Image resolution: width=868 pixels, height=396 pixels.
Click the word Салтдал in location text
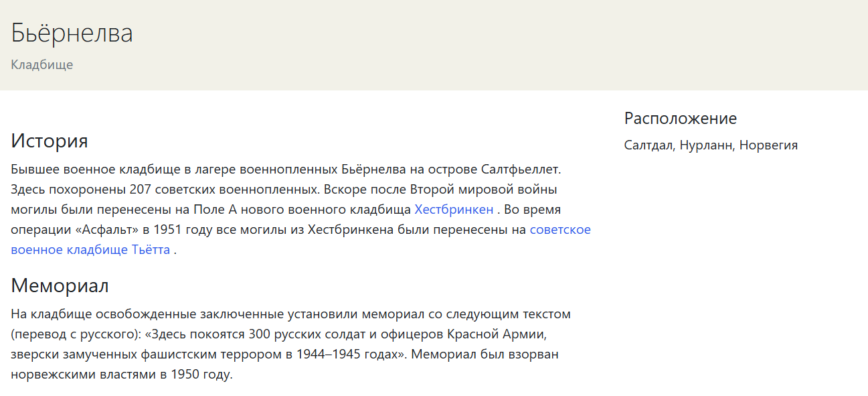pyautogui.click(x=648, y=145)
